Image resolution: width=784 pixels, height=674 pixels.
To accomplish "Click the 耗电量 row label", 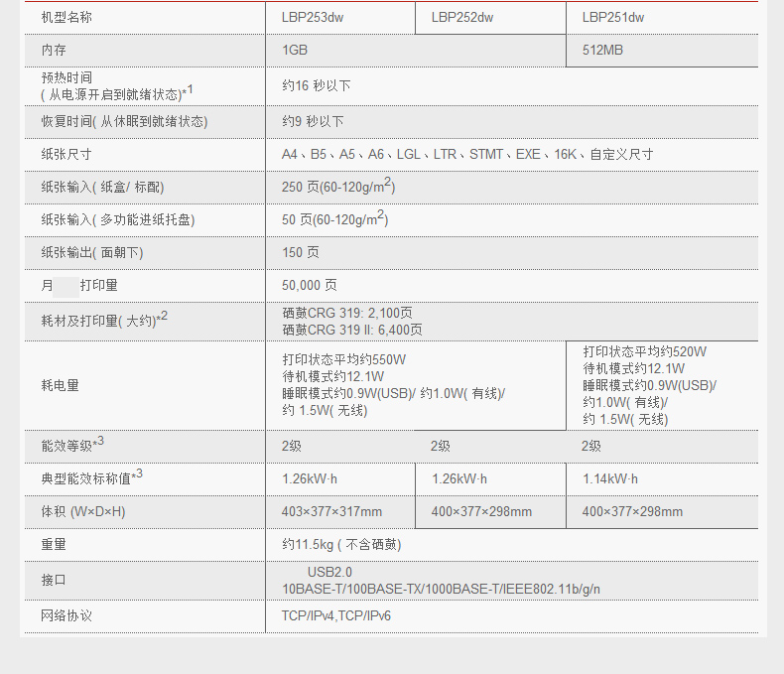I will (x=60, y=385).
